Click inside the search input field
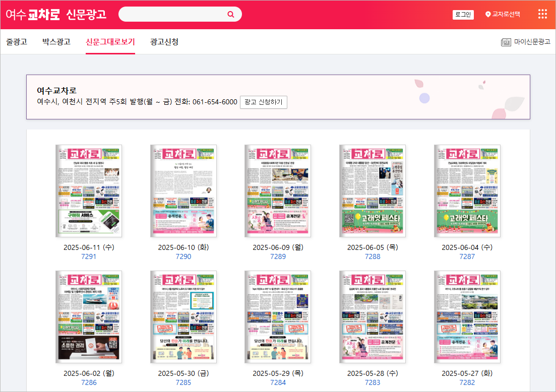 [x=171, y=14]
